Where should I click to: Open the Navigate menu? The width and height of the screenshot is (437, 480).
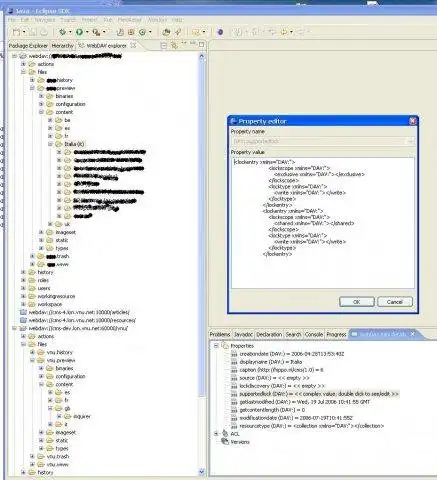[45, 20]
